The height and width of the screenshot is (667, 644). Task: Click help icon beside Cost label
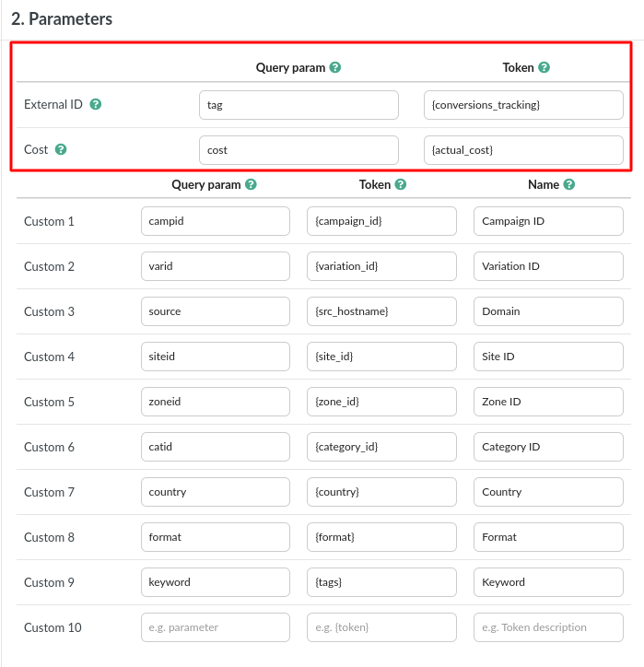[x=61, y=149]
